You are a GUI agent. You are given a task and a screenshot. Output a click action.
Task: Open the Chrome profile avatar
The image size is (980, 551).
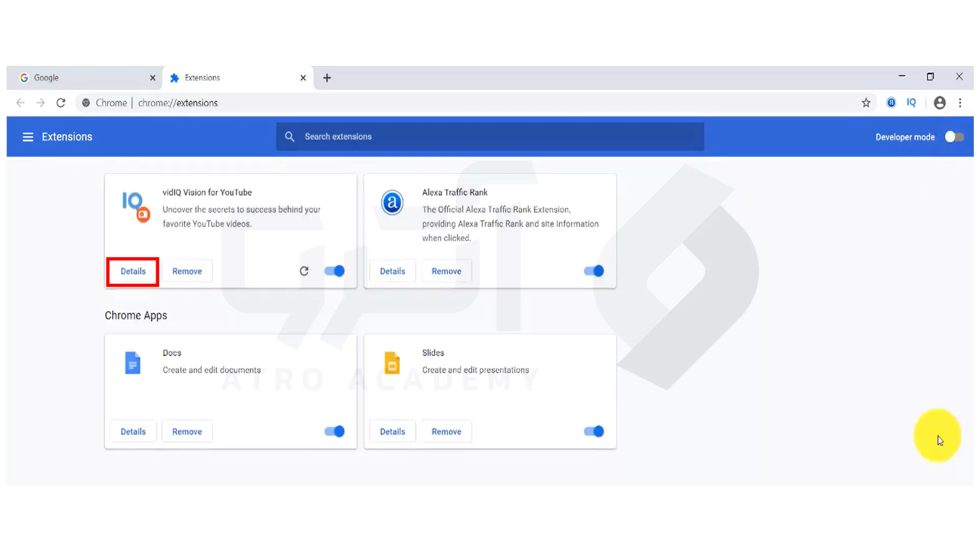pos(940,103)
